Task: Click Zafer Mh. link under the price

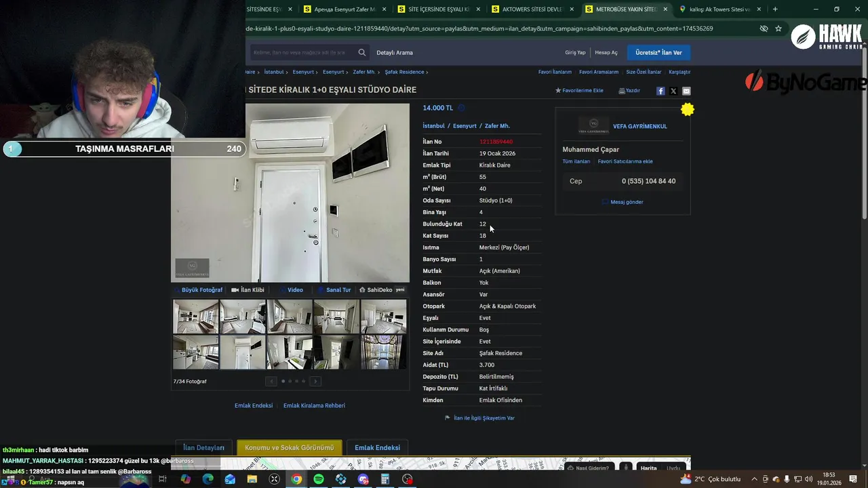Action: pyautogui.click(x=497, y=126)
